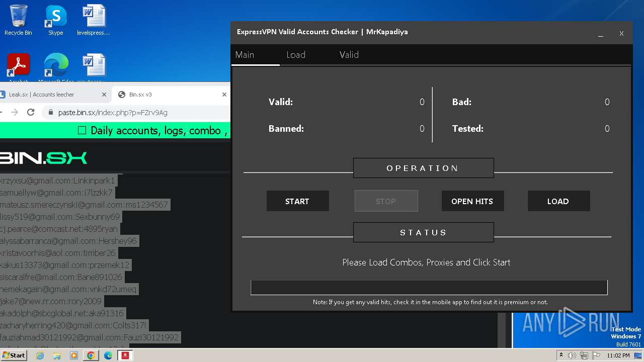Click the LOAD button in Operation section
This screenshot has height=362, width=644.
click(558, 201)
